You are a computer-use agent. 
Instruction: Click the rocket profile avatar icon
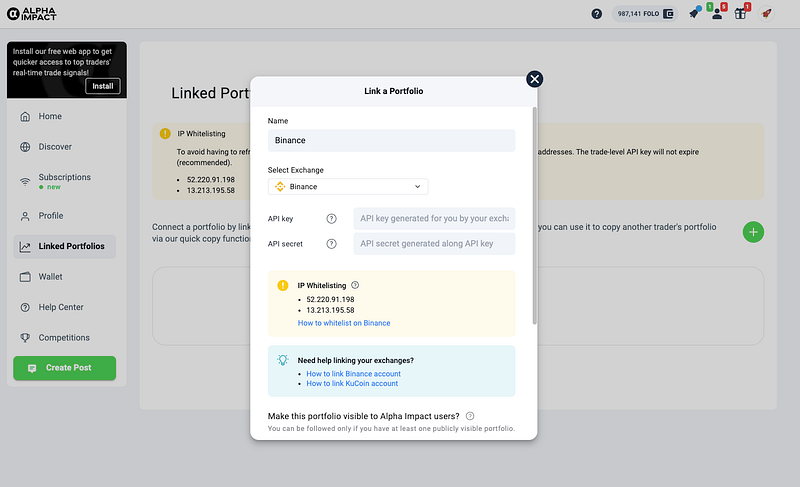click(766, 14)
